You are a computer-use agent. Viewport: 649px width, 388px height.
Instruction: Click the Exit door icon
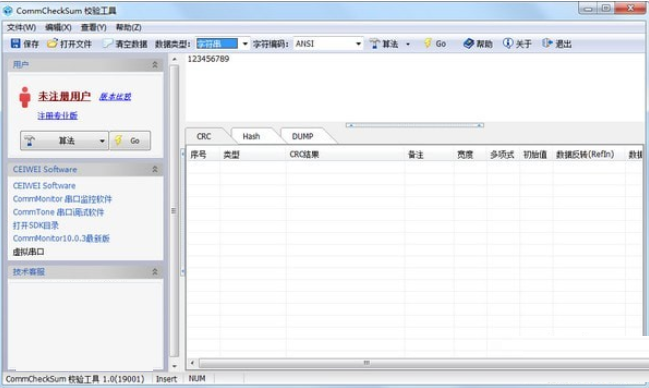[x=547, y=43]
